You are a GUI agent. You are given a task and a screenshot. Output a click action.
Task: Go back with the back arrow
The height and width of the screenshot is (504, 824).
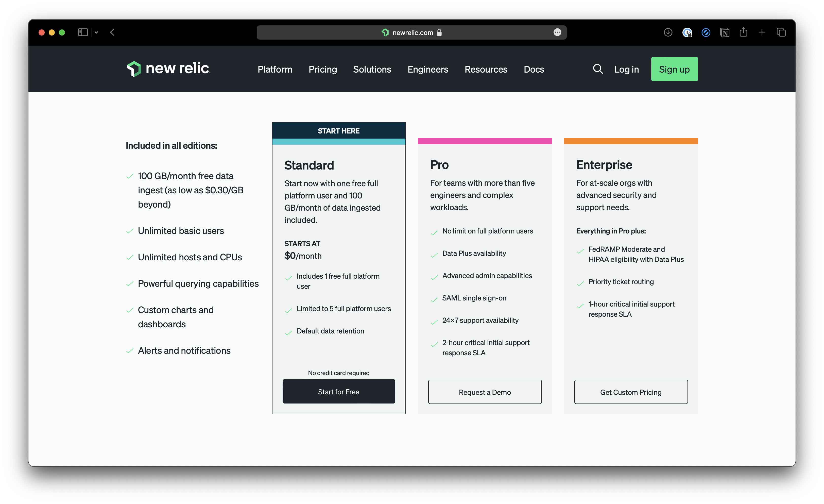(112, 32)
